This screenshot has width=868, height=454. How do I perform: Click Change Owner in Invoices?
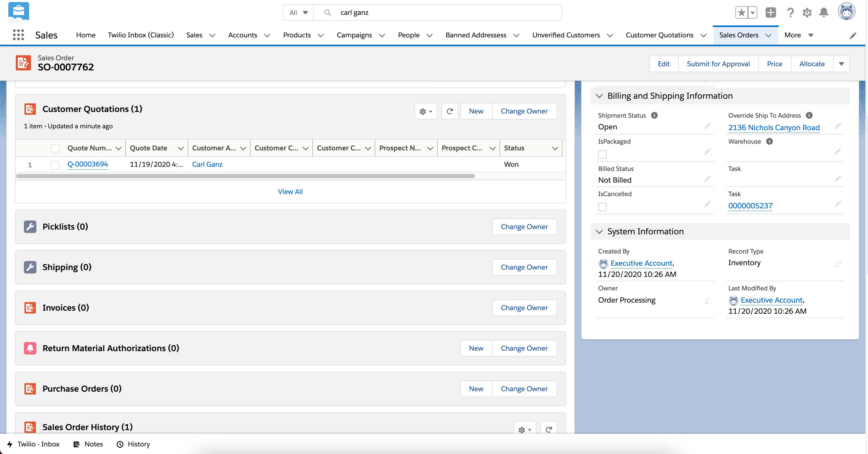[524, 308]
